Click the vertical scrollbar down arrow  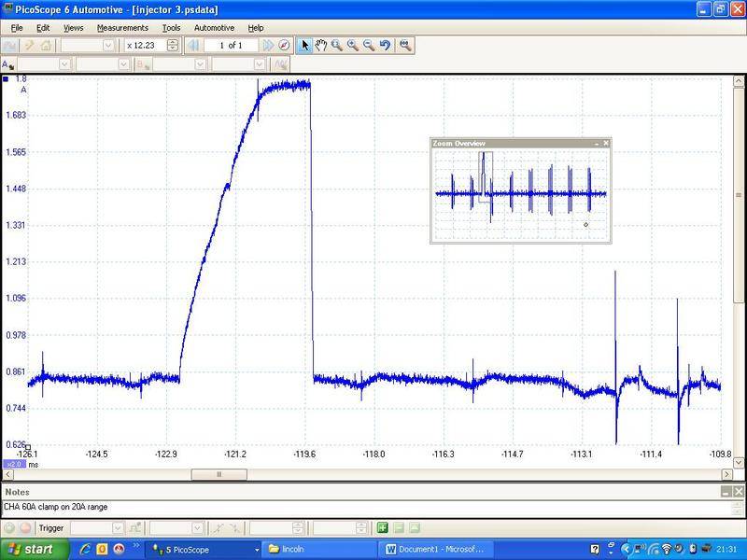tap(739, 462)
